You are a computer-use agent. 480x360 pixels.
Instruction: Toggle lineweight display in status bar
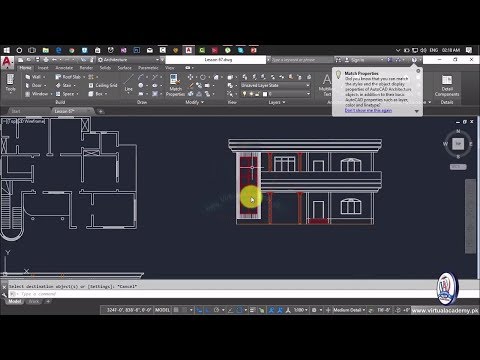pyautogui.click(x=252, y=310)
